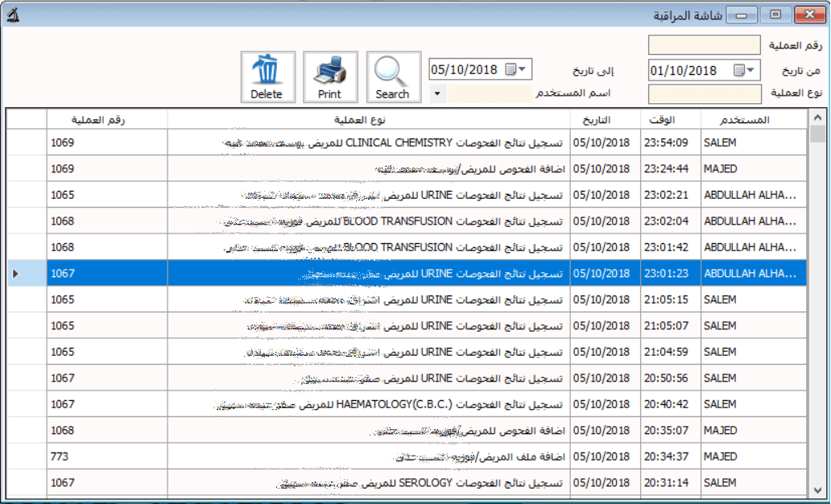Open calendar of the 05/10/2018 date picker

click(510, 70)
